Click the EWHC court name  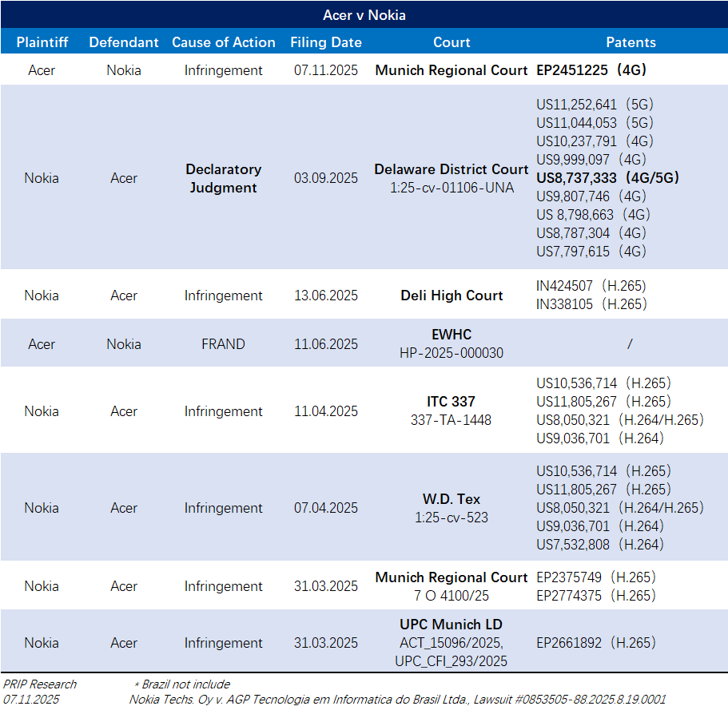[x=452, y=335]
